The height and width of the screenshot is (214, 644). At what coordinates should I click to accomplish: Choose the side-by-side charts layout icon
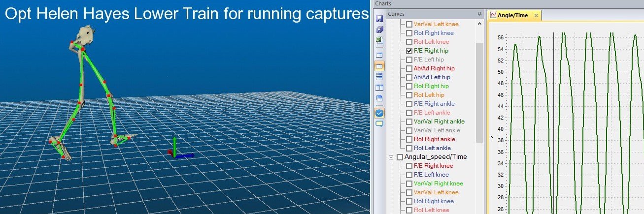(379, 88)
